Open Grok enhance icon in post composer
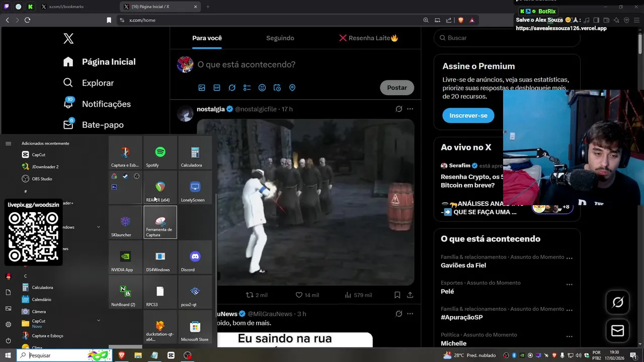The image size is (644, 362). pyautogui.click(x=232, y=87)
